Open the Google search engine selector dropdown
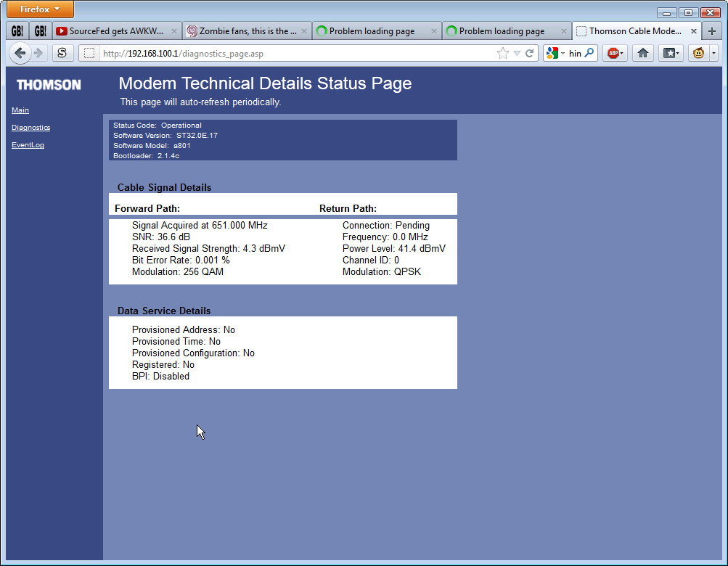Screen dimensions: 728x566 coord(555,54)
